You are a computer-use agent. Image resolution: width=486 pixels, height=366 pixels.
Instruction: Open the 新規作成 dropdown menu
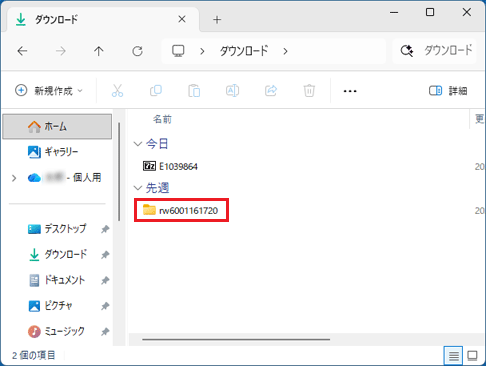click(x=49, y=90)
